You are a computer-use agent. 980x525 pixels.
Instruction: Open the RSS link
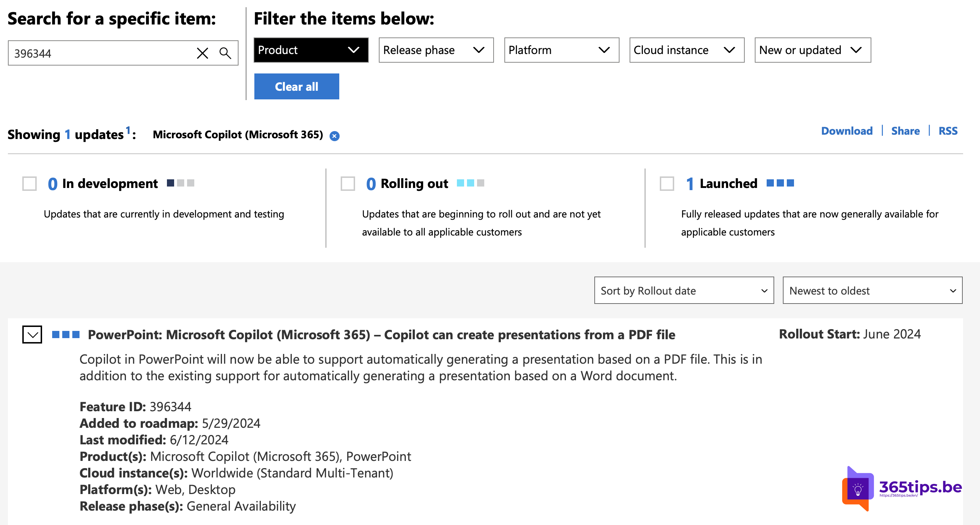pyautogui.click(x=948, y=131)
